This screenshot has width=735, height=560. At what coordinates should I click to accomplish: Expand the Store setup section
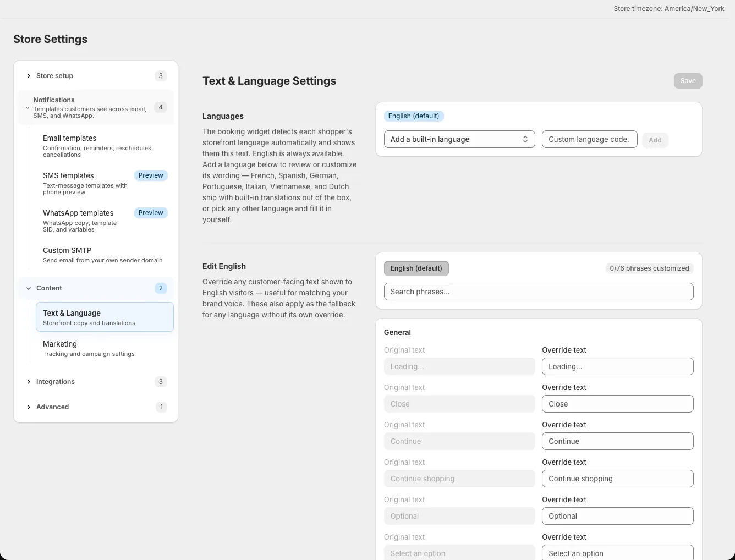tap(96, 76)
